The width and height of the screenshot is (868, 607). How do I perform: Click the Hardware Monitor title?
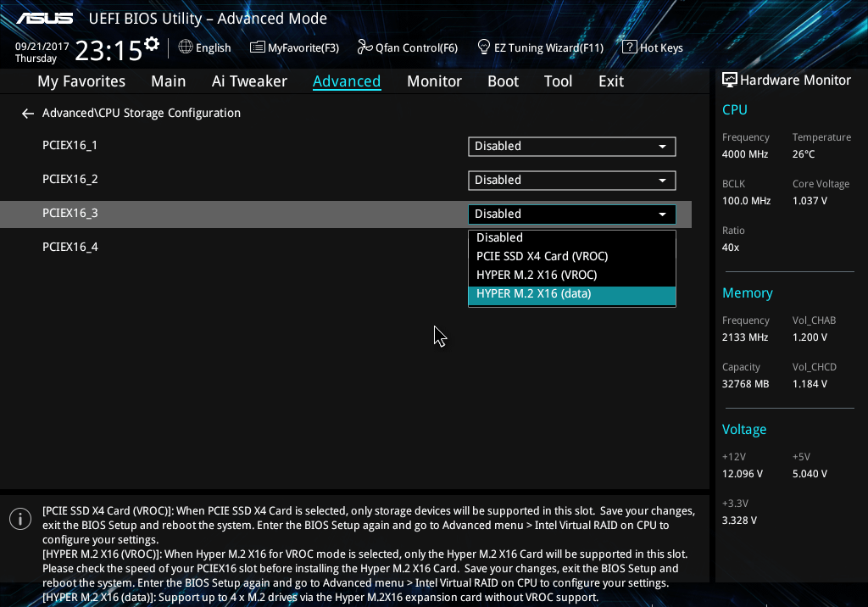click(795, 81)
